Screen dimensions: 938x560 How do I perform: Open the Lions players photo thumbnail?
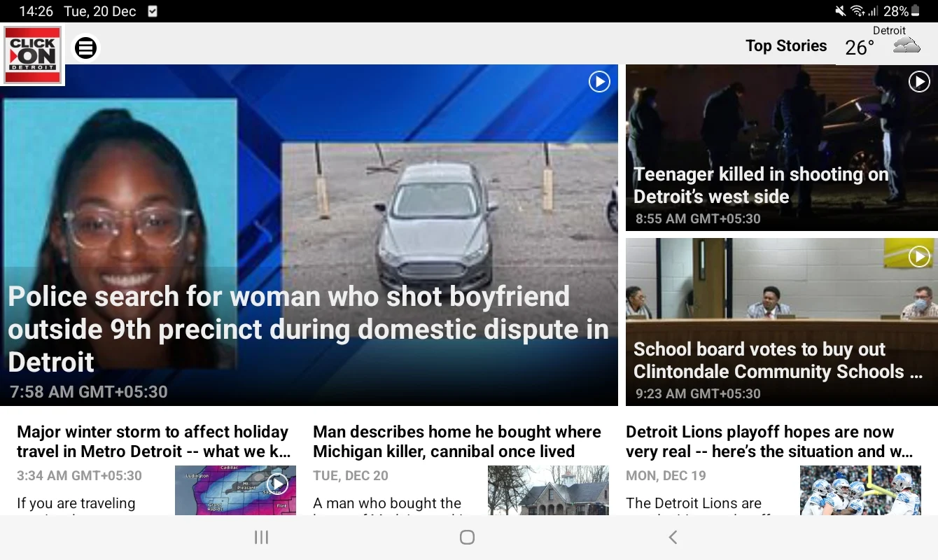860,491
